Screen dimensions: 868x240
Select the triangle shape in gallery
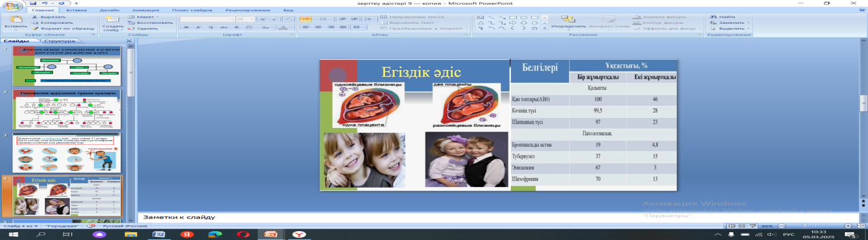coord(480,23)
